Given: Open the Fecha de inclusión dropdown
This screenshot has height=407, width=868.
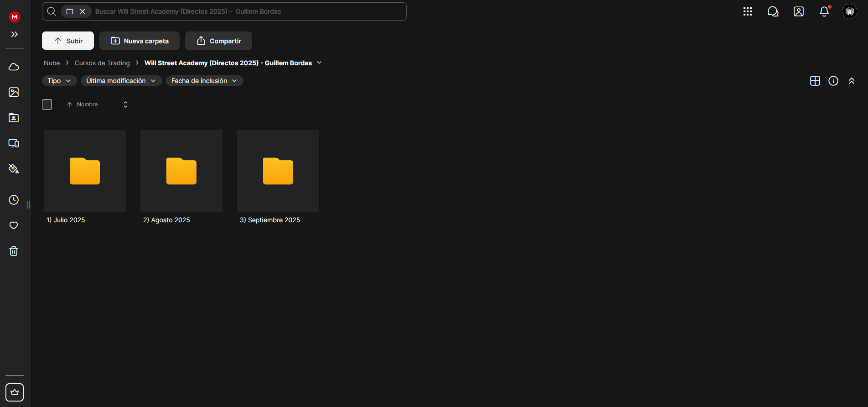Looking at the screenshot, I should point(204,81).
